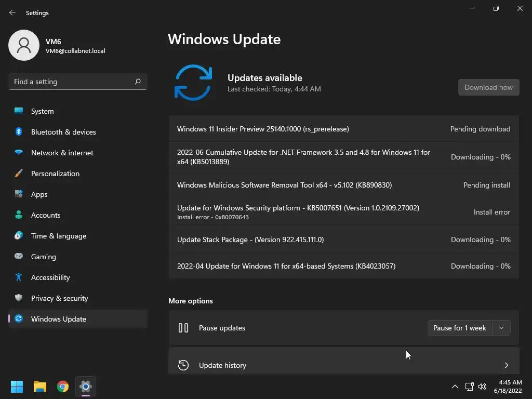
Task: Select Personalization in sidebar
Action: coord(78,174)
